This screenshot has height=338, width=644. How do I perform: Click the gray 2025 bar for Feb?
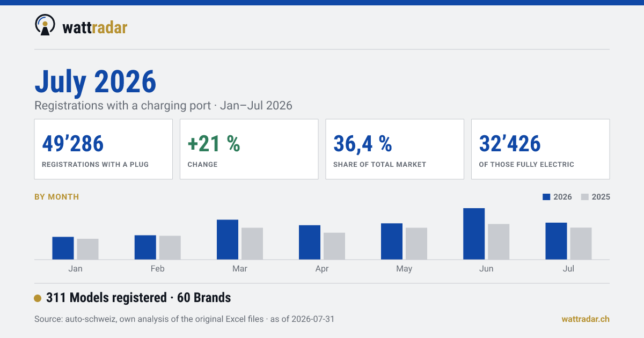[x=170, y=247]
